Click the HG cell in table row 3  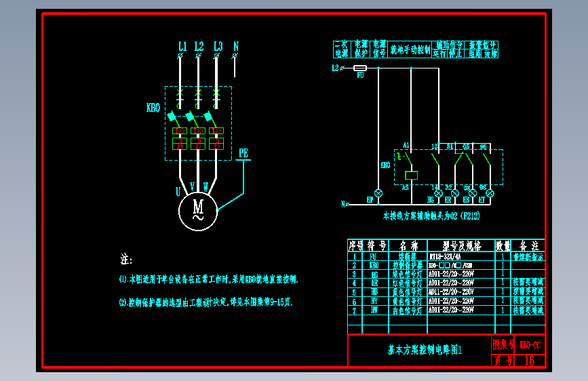pos(374,275)
